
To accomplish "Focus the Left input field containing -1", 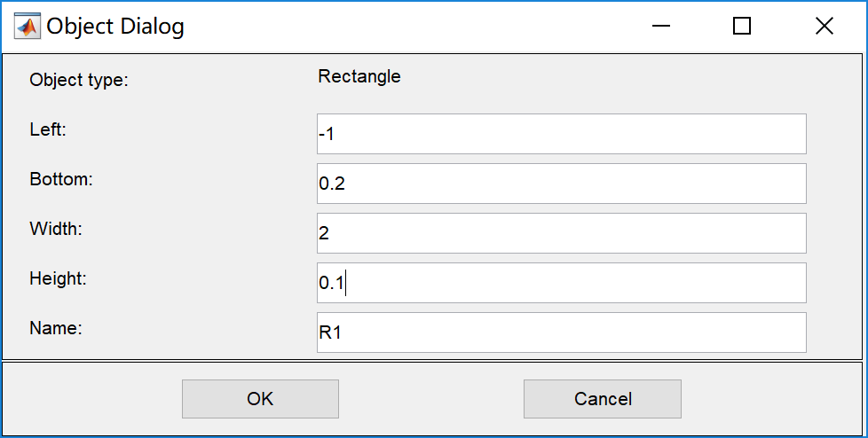I will click(561, 134).
